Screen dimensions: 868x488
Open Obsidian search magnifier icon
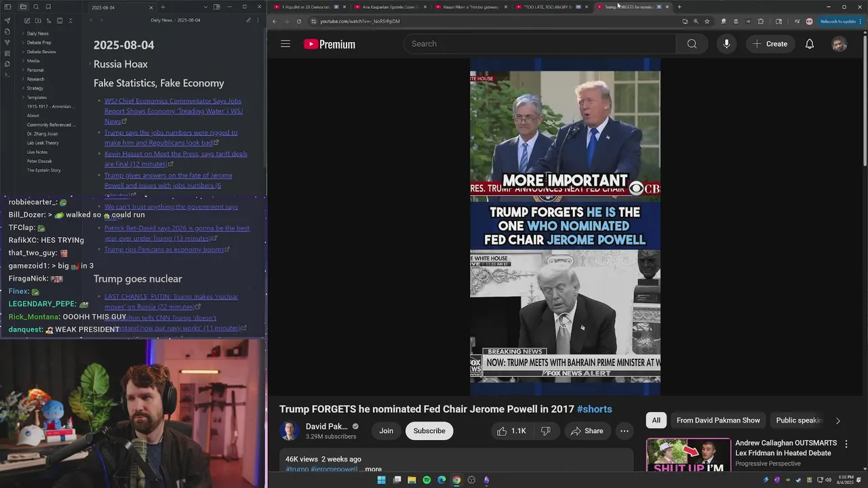(36, 7)
